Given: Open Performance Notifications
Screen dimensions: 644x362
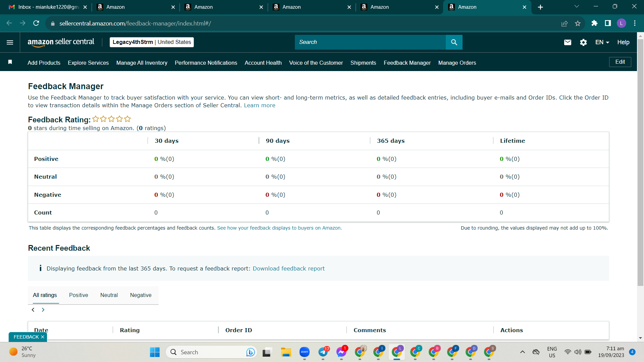Looking at the screenshot, I should (206, 63).
